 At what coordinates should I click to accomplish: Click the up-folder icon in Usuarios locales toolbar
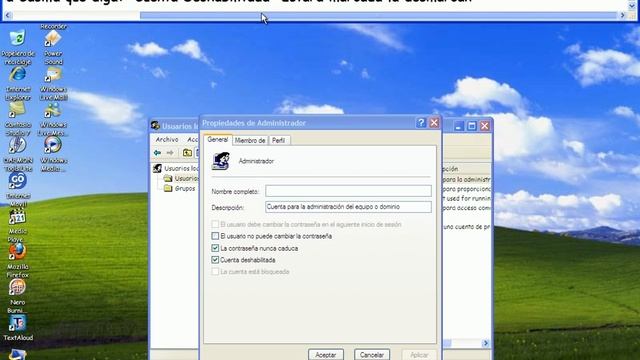pyautogui.click(x=187, y=153)
